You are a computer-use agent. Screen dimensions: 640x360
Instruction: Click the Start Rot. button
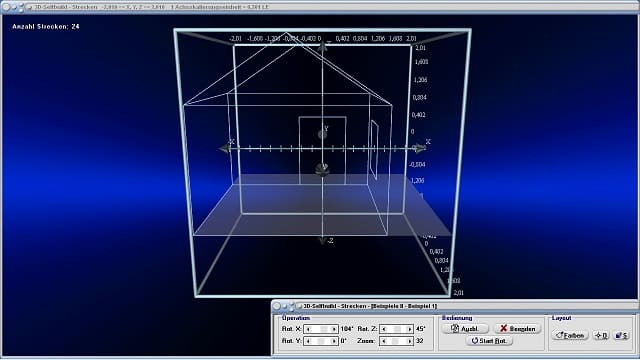pyautogui.click(x=489, y=341)
